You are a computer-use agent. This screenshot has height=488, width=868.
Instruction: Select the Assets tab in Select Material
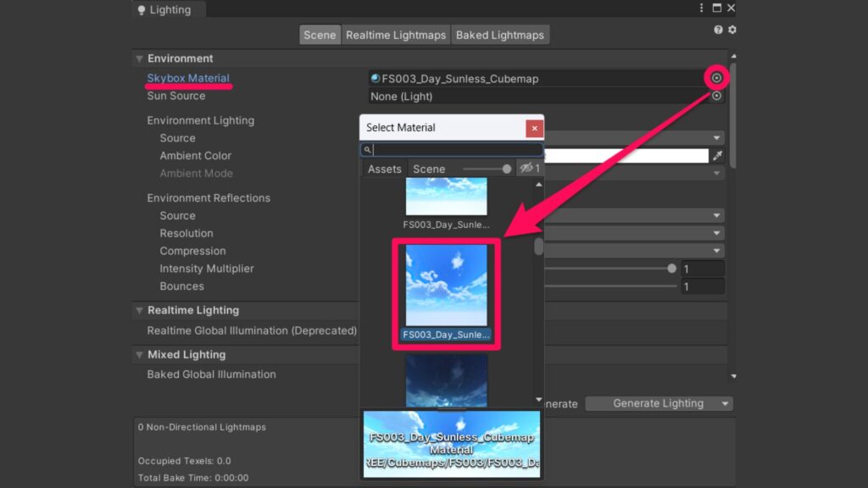point(384,169)
